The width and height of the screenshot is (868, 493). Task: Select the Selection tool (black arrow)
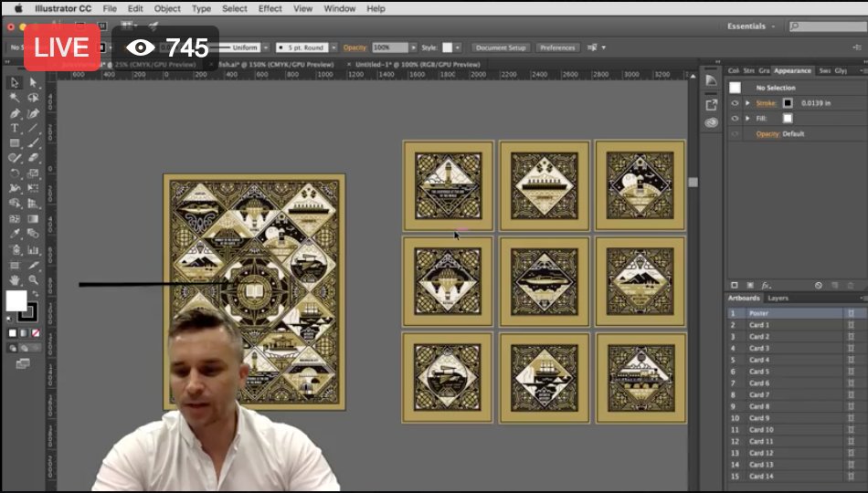15,83
